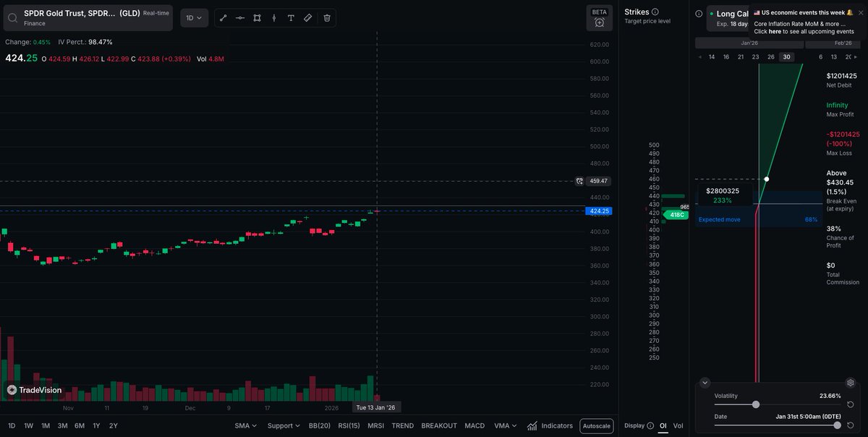Select the trend line drawing tool
The image size is (868, 437).
point(223,18)
